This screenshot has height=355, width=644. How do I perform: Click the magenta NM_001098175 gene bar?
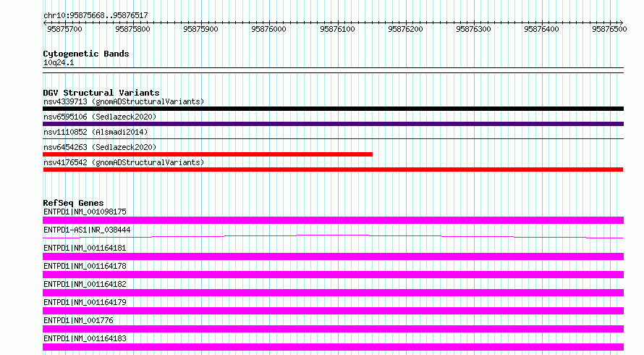point(333,220)
